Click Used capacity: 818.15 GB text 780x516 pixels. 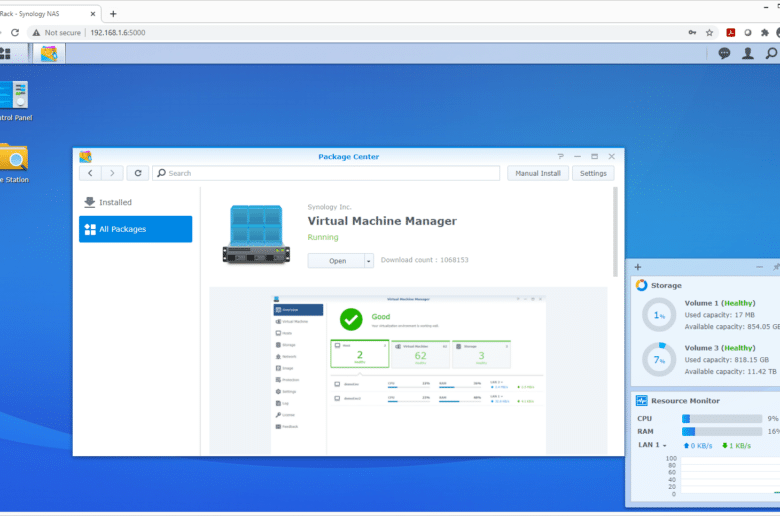click(726, 359)
